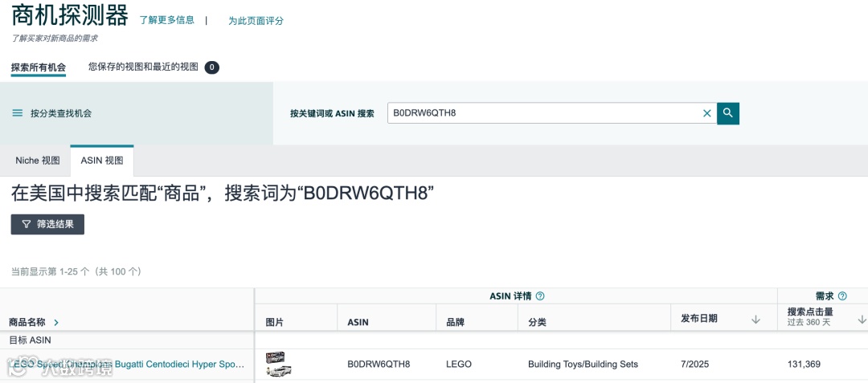Click the ASIN column header
The width and height of the screenshot is (868, 383).
[x=358, y=322]
